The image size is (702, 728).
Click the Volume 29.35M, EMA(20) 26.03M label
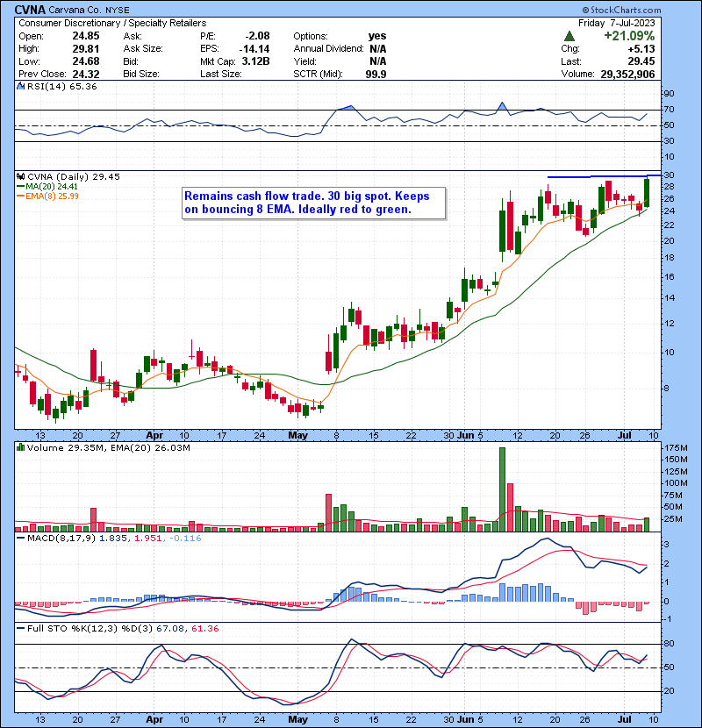click(x=108, y=448)
